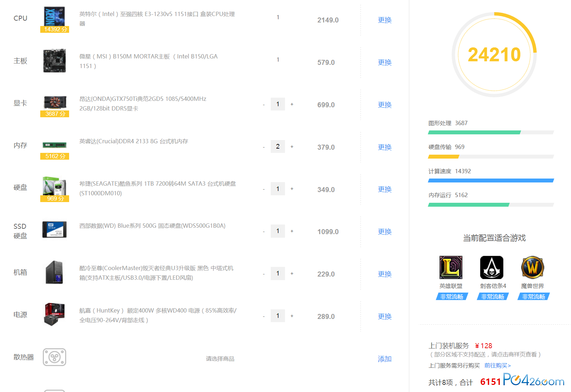The image size is (571, 392).
Task: Replace the hard drive with 更换
Action: coord(385,189)
